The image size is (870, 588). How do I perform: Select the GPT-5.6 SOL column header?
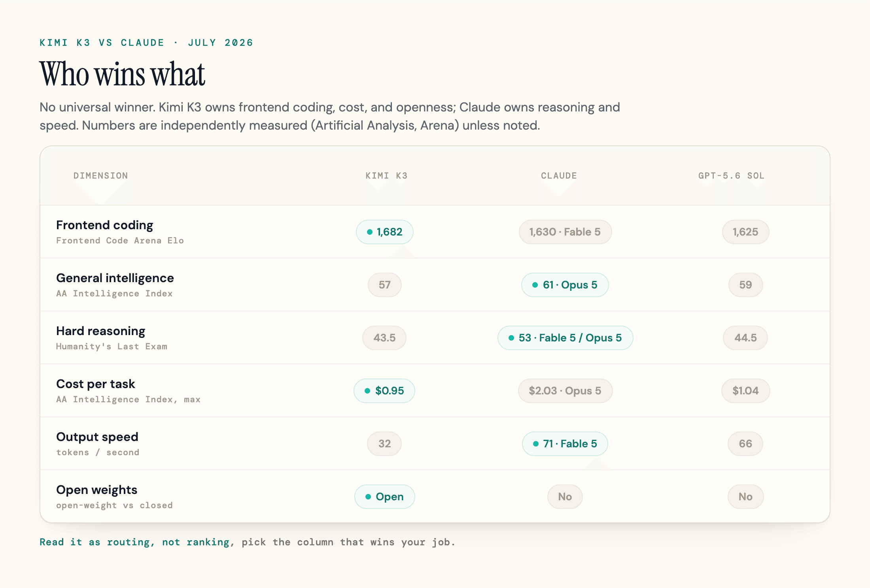point(731,175)
